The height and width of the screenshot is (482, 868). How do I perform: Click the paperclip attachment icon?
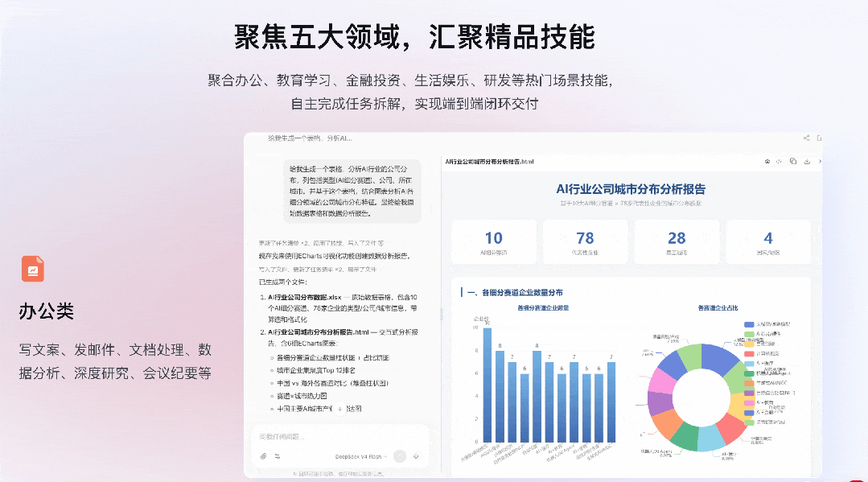click(264, 456)
